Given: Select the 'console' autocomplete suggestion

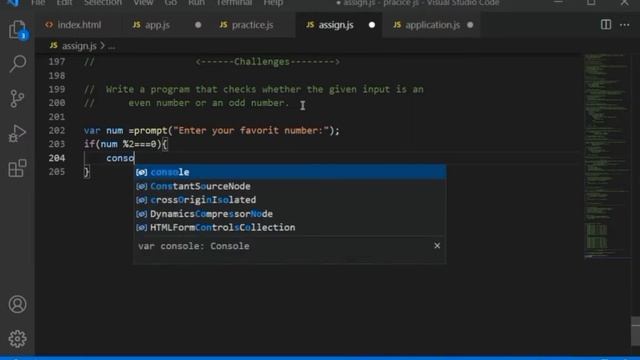Looking at the screenshot, I should (290, 172).
